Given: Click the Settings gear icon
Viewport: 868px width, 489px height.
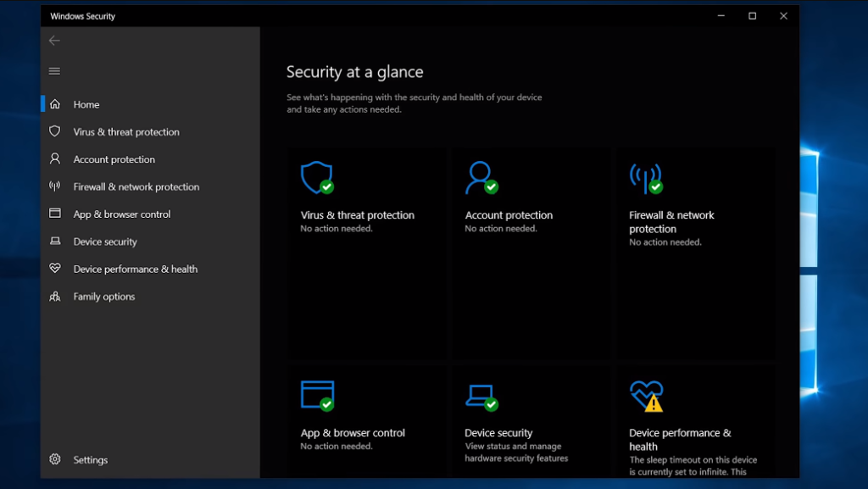Looking at the screenshot, I should 55,459.
